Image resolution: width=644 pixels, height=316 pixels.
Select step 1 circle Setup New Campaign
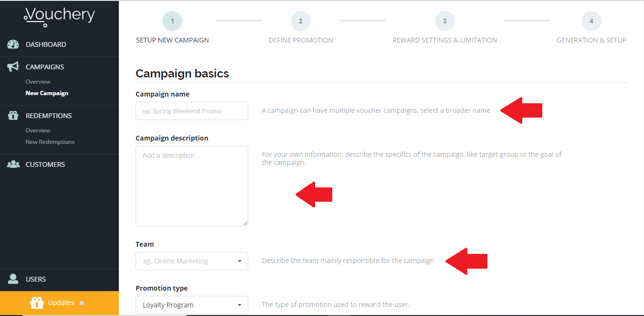click(172, 21)
